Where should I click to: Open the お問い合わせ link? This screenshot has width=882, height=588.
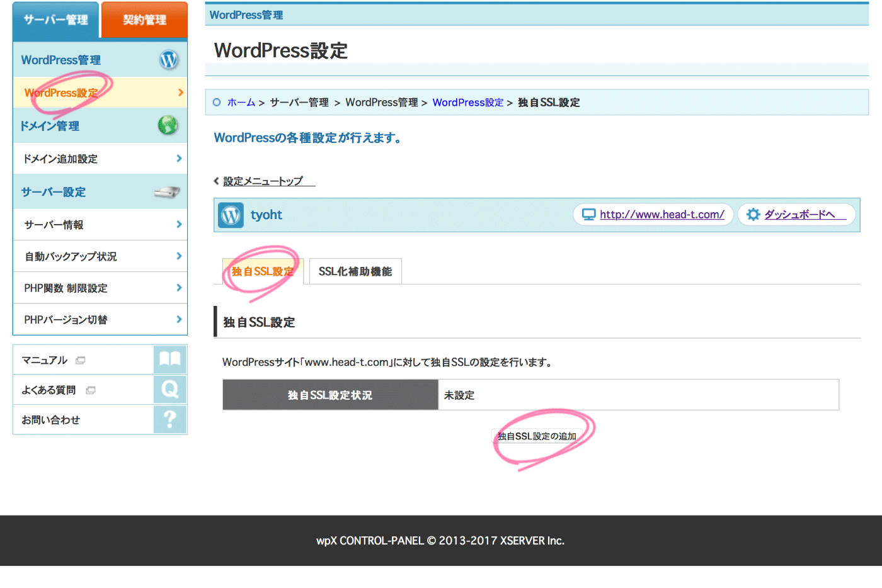(51, 420)
